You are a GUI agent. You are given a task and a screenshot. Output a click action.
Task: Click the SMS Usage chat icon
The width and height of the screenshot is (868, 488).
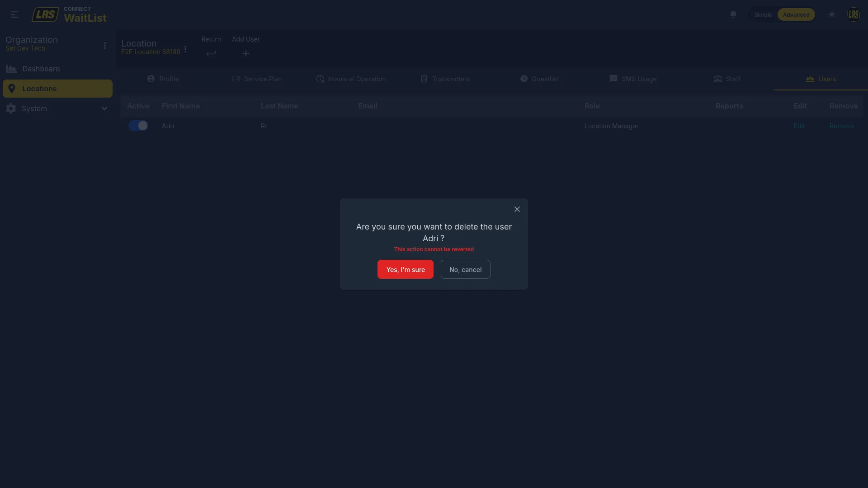click(613, 79)
